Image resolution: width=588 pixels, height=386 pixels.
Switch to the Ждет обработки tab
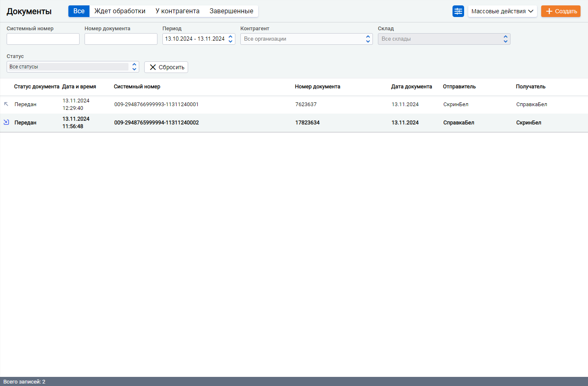pyautogui.click(x=120, y=11)
